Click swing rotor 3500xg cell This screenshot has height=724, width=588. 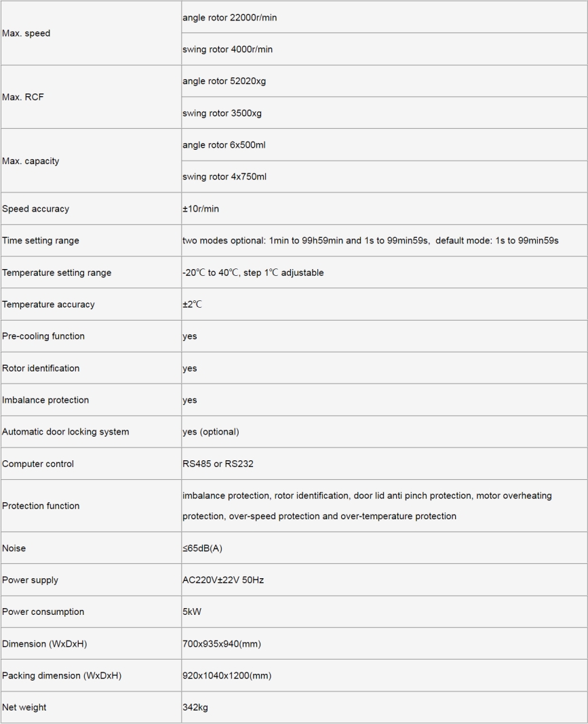pos(385,113)
